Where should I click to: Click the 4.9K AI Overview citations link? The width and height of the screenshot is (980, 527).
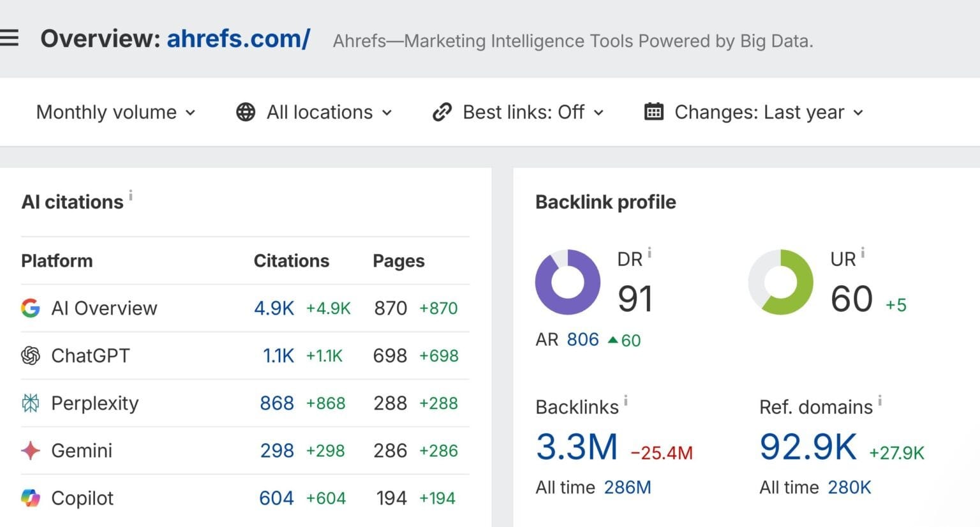click(274, 308)
